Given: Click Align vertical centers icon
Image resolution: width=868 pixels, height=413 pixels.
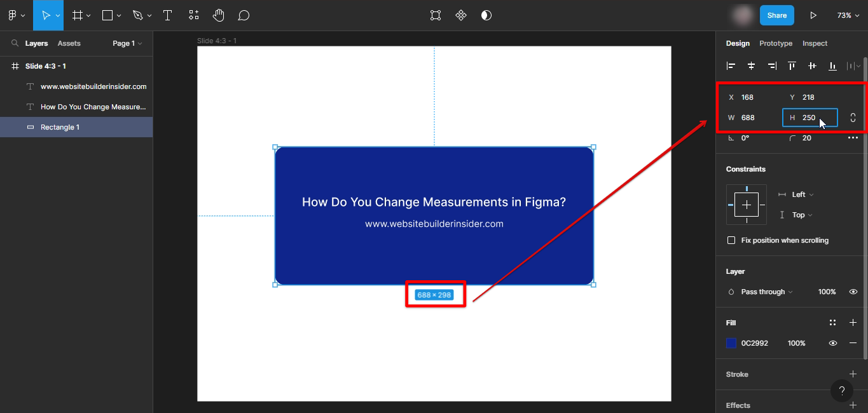Looking at the screenshot, I should pyautogui.click(x=812, y=65).
